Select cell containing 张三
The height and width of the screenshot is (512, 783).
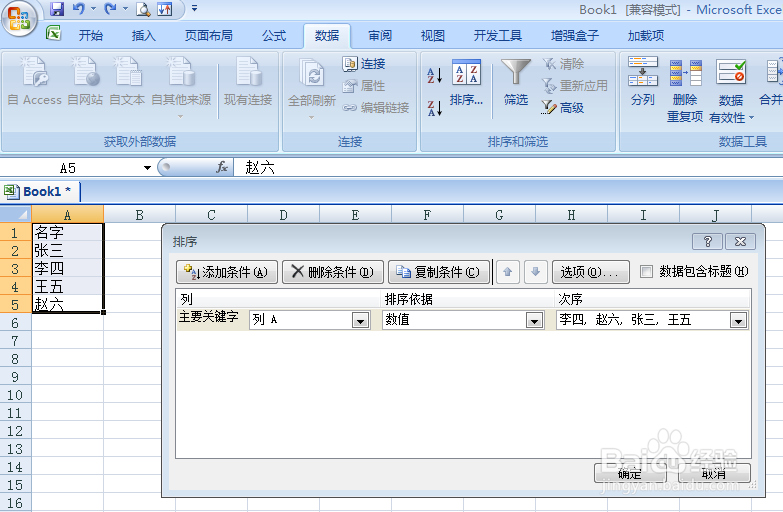[67, 250]
